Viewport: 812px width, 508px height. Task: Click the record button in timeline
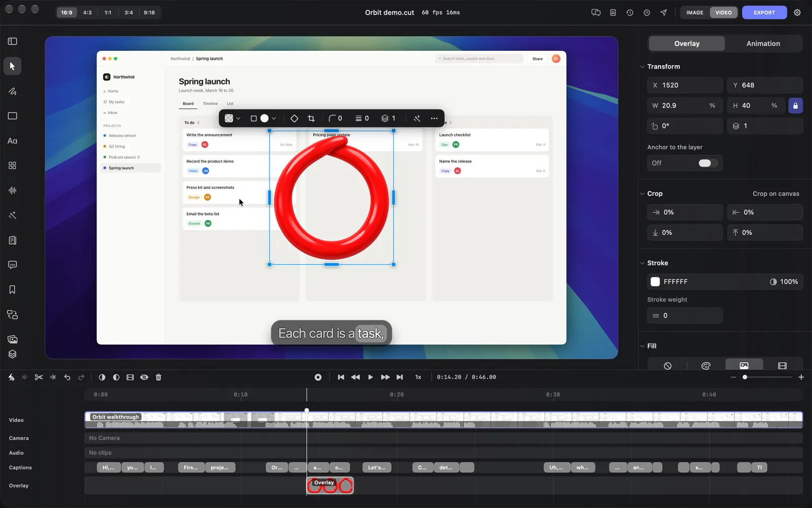(x=318, y=377)
